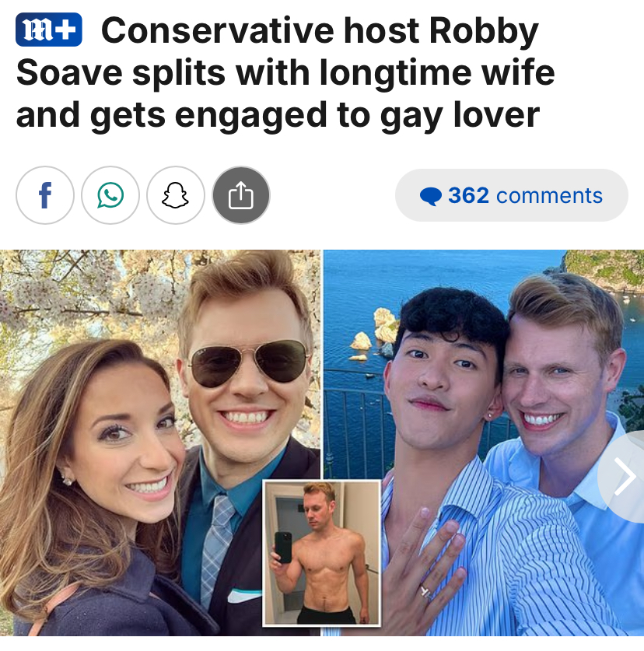Open the cherry blossom couple photo

tap(160, 443)
